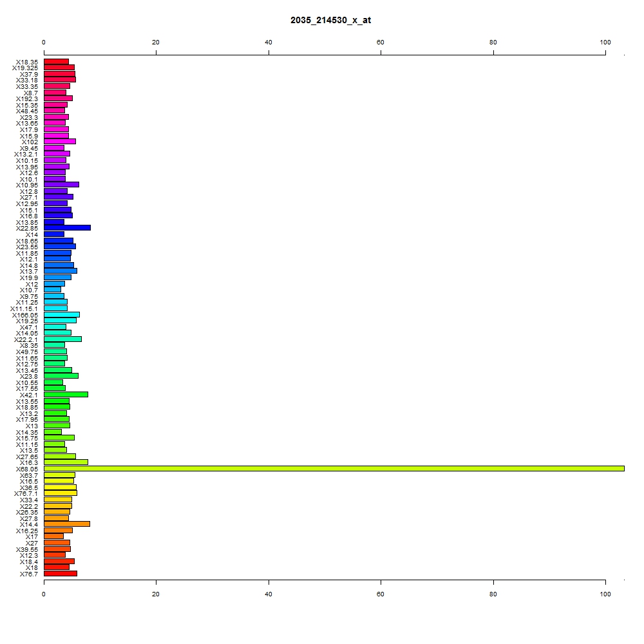Select the blue X22.85 bar

[67, 227]
